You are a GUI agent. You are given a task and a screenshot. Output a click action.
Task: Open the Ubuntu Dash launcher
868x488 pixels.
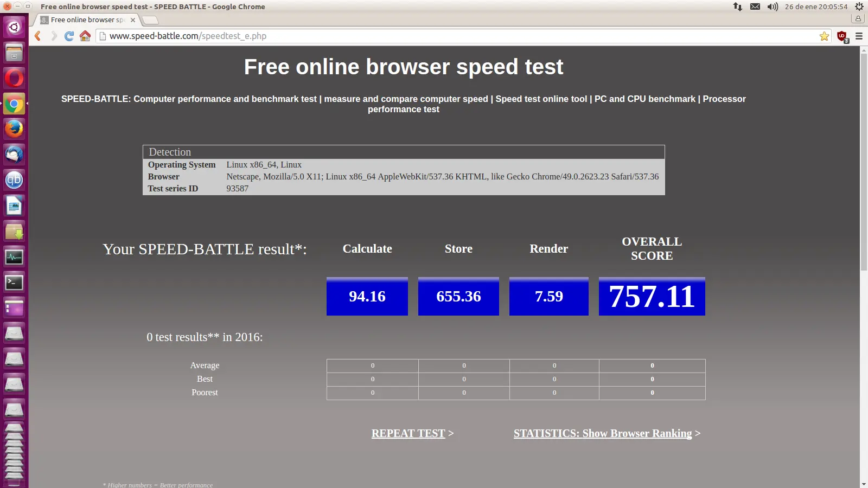[14, 27]
